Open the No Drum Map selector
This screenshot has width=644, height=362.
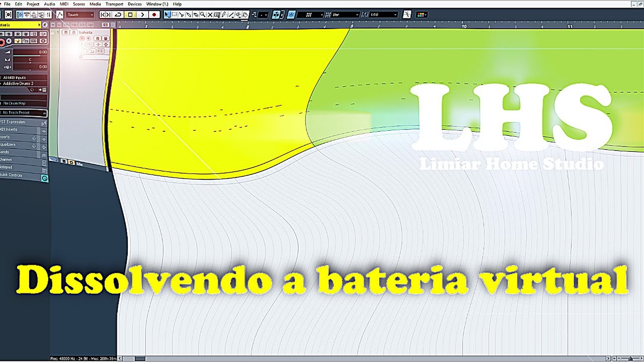[x=24, y=103]
